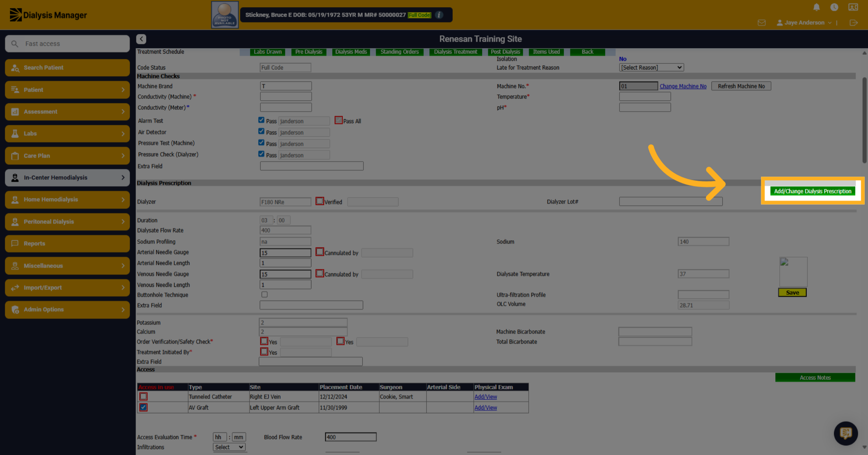Click the clock icon in header
868x455 pixels.
tap(834, 7)
